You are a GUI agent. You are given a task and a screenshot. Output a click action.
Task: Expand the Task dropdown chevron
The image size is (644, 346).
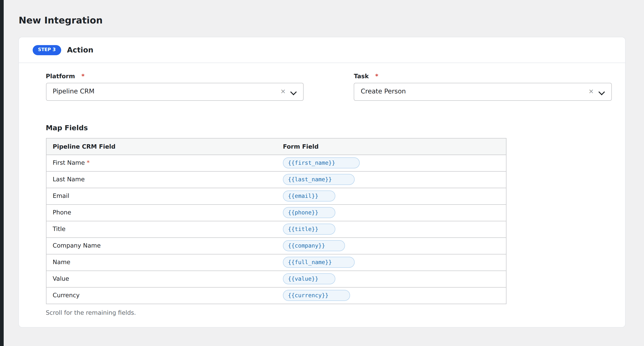(x=601, y=93)
